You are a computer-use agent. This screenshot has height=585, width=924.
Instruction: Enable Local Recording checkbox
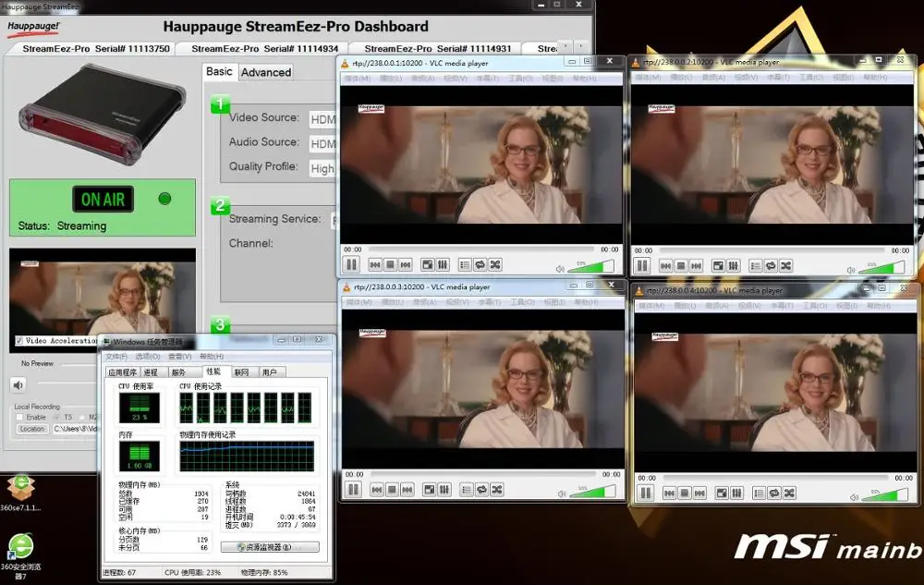pos(19,417)
